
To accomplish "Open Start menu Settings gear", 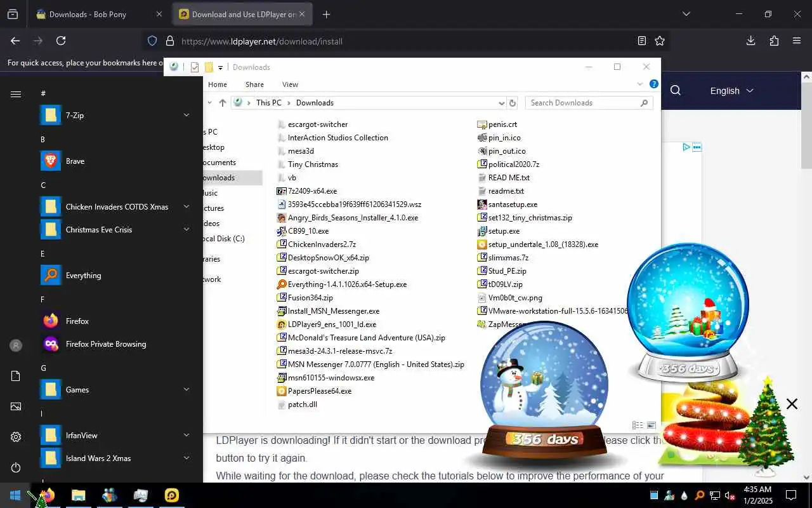I will [x=16, y=437].
